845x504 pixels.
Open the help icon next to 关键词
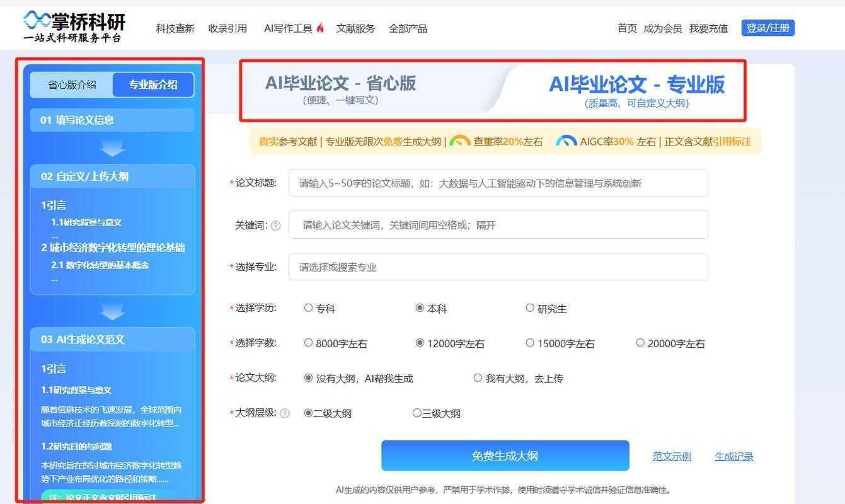point(275,224)
